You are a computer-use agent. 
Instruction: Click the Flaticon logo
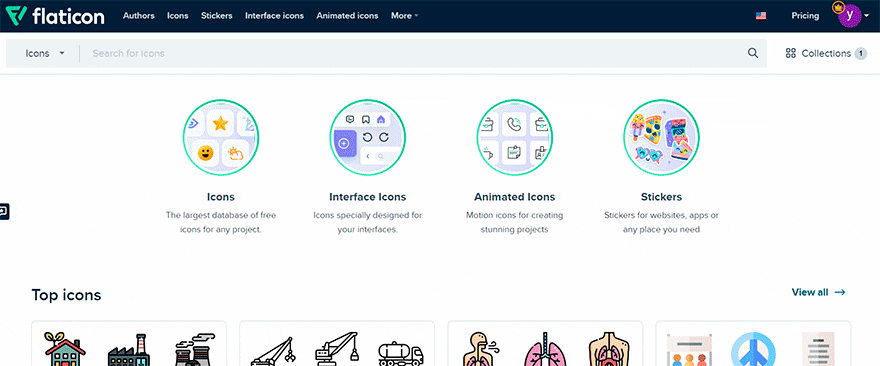tap(55, 16)
